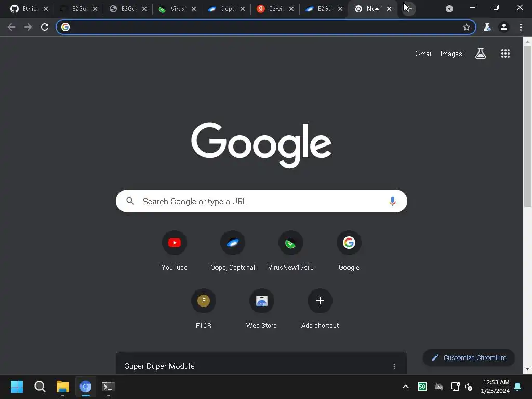The width and height of the screenshot is (532, 399).
Task: Open Google Images link
Action: (451, 54)
